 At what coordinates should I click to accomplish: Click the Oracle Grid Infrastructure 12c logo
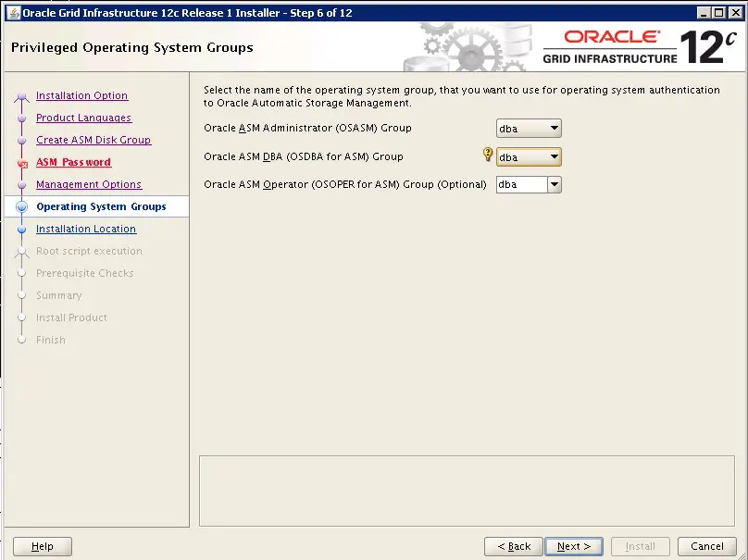pos(640,47)
